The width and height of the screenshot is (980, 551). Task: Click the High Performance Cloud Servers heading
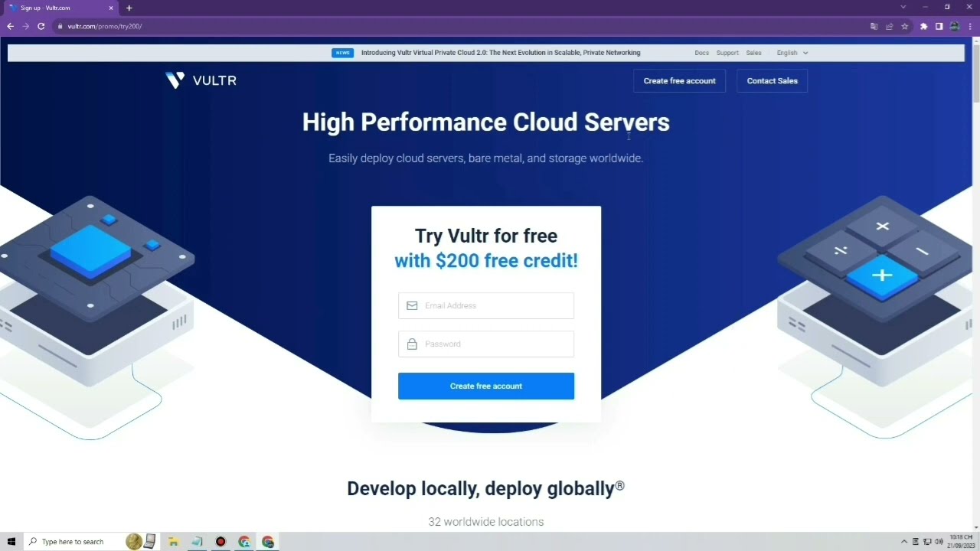485,122
